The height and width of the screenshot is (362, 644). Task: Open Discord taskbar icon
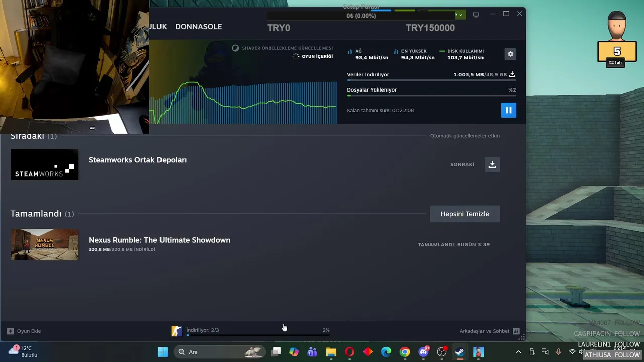tap(423, 352)
